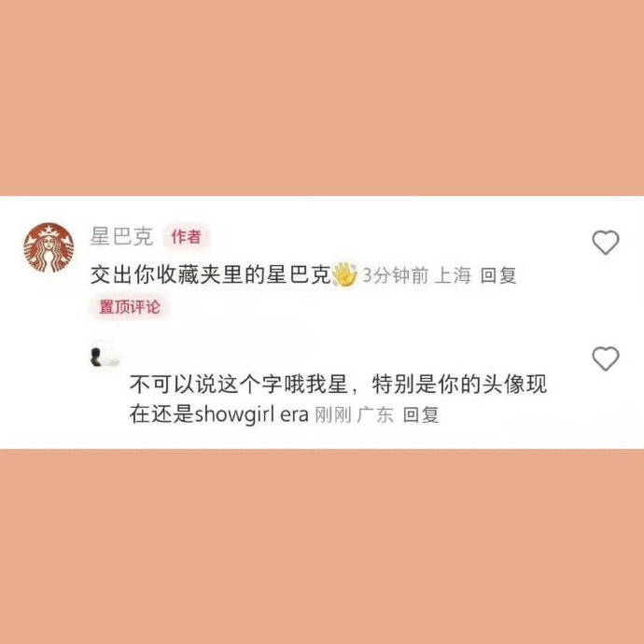Click the words showgirl era in reply

(x=251, y=414)
